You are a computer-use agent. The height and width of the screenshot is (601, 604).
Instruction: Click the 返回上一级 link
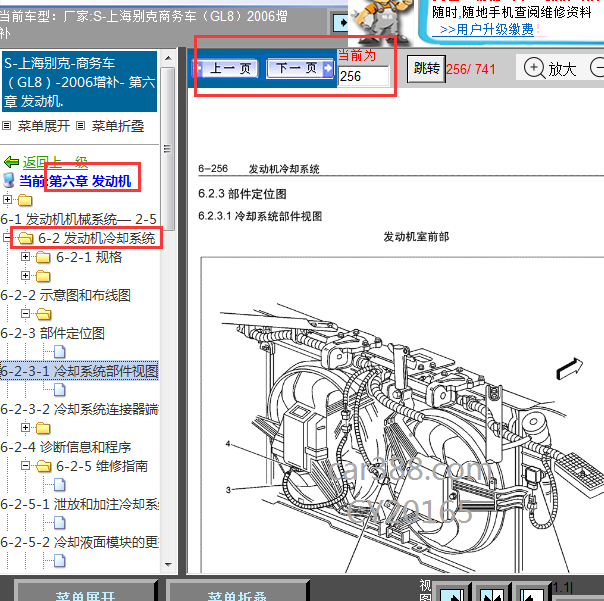tap(55, 162)
